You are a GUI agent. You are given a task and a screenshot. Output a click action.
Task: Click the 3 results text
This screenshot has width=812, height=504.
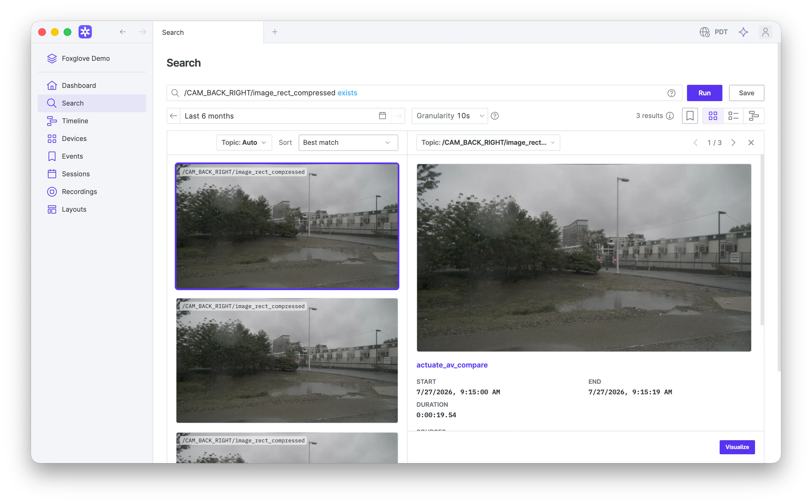[649, 116]
